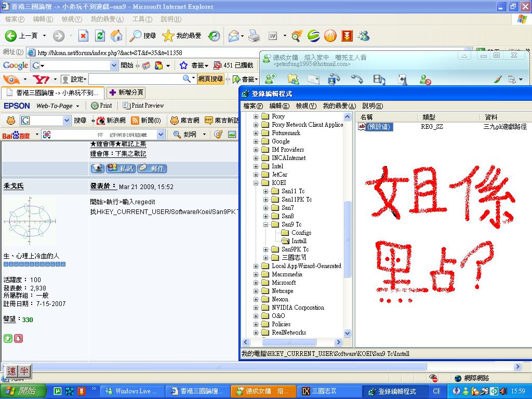
Task: Print the page using printer icon
Action: pyautogui.click(x=254, y=36)
